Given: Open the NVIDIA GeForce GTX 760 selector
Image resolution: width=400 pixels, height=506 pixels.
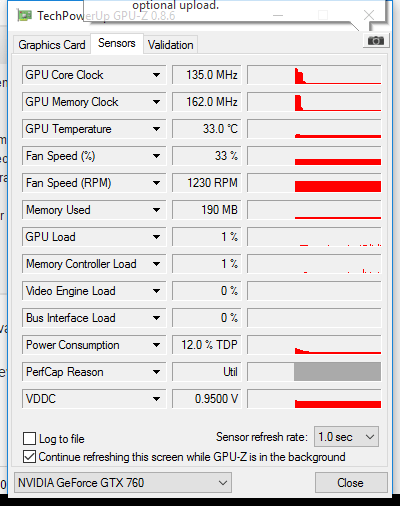Looking at the screenshot, I should (x=123, y=483).
